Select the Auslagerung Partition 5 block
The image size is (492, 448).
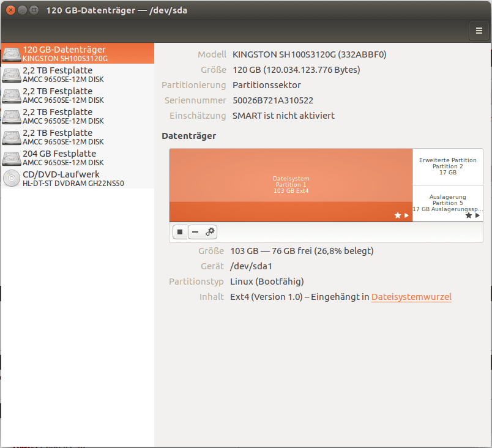click(448, 203)
